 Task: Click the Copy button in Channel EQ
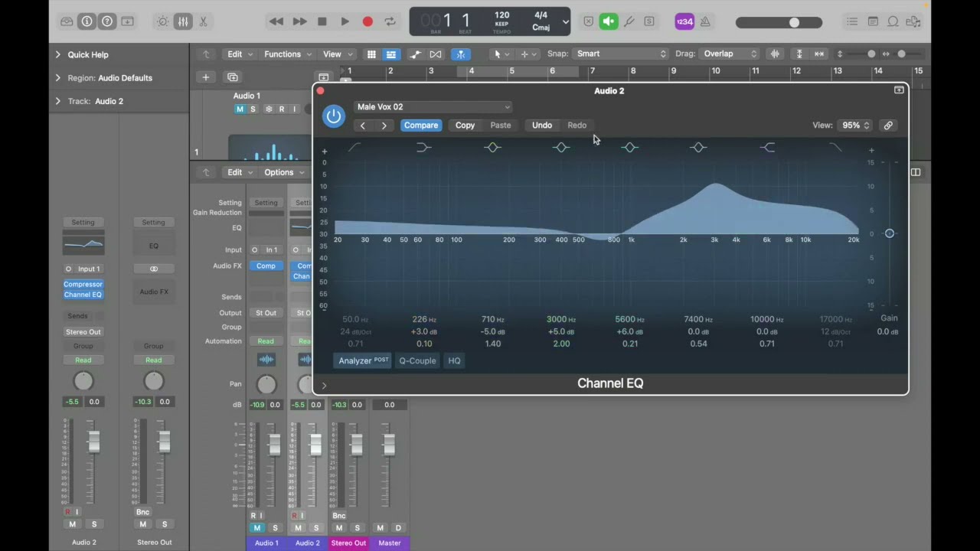tap(465, 126)
